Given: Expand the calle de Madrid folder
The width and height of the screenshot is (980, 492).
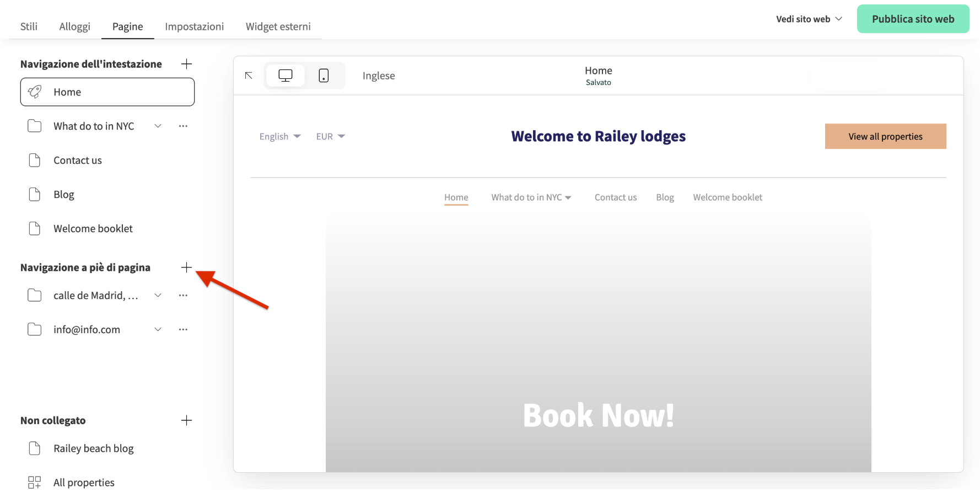Looking at the screenshot, I should coord(158,296).
